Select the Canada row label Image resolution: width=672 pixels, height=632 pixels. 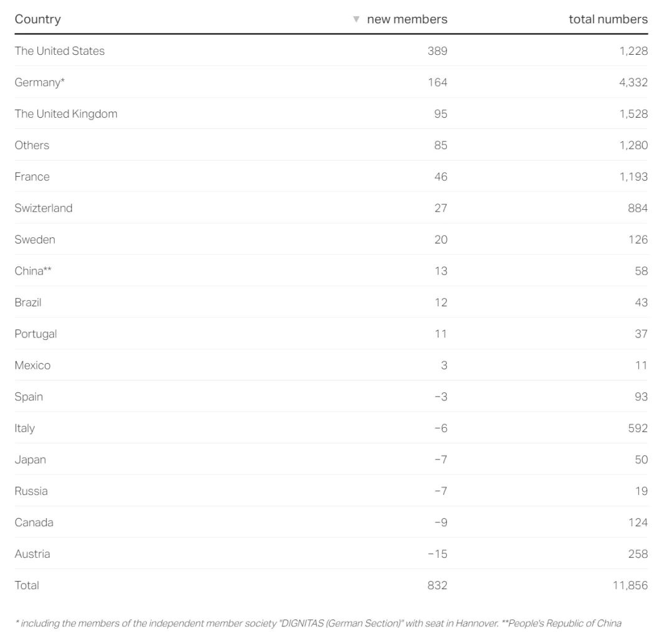click(x=34, y=522)
